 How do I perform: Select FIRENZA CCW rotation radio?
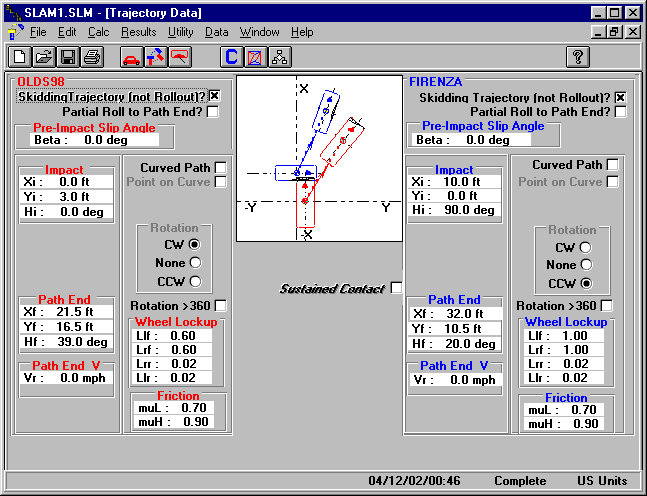point(586,283)
